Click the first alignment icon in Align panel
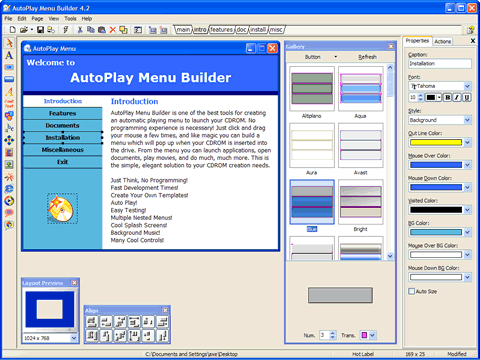Viewport: 480px width, 360px height. (x=92, y=322)
